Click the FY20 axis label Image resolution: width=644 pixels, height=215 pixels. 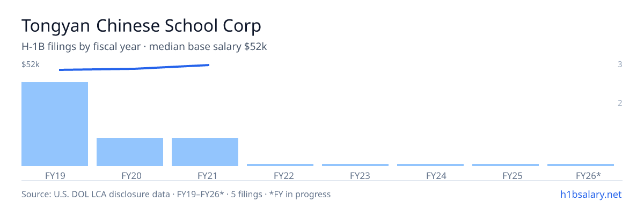point(131,175)
